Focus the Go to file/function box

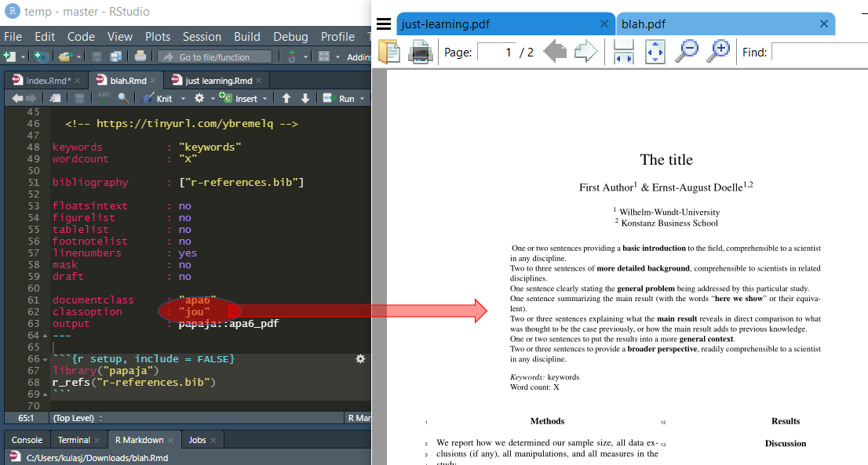pos(215,57)
